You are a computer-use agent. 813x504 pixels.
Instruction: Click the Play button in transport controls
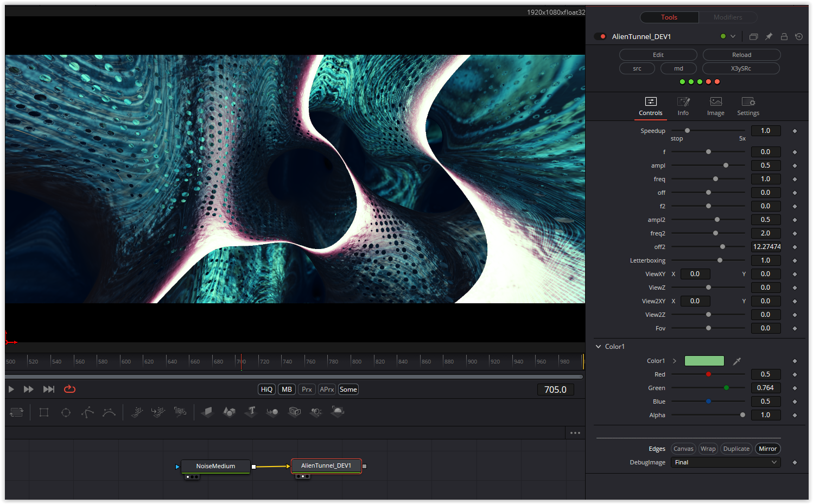pyautogui.click(x=11, y=389)
